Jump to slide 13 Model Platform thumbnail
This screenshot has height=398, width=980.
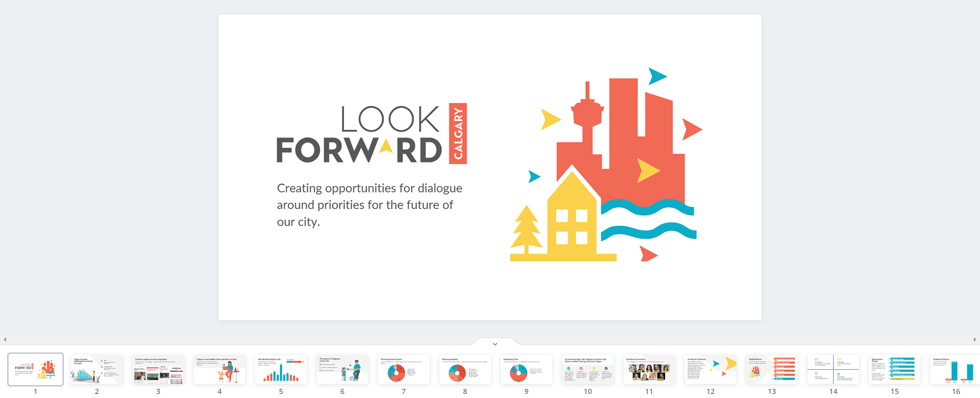click(x=772, y=369)
